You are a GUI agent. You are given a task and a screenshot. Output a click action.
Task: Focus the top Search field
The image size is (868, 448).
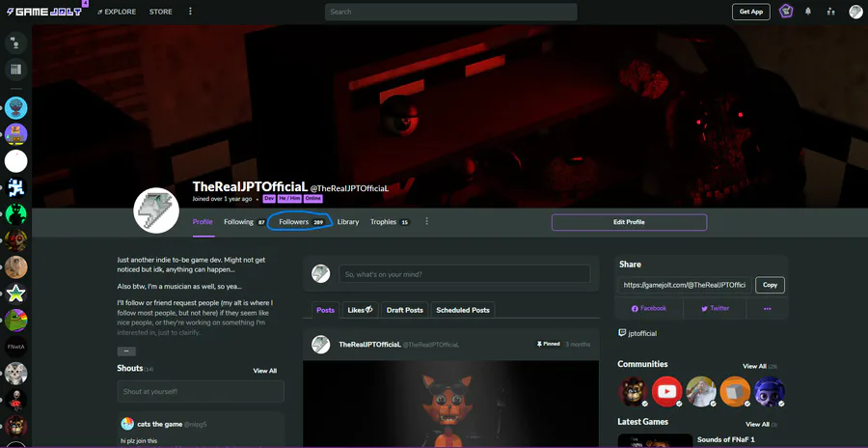coord(450,12)
